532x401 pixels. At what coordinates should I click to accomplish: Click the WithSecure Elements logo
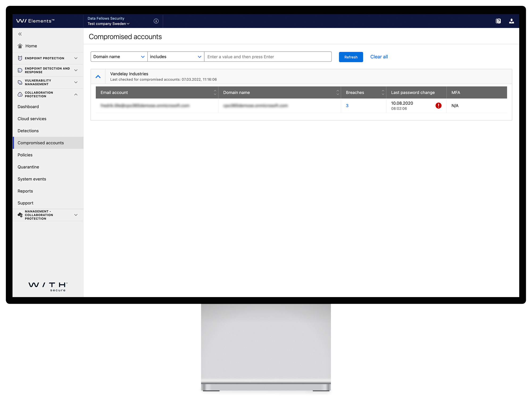pos(35,21)
